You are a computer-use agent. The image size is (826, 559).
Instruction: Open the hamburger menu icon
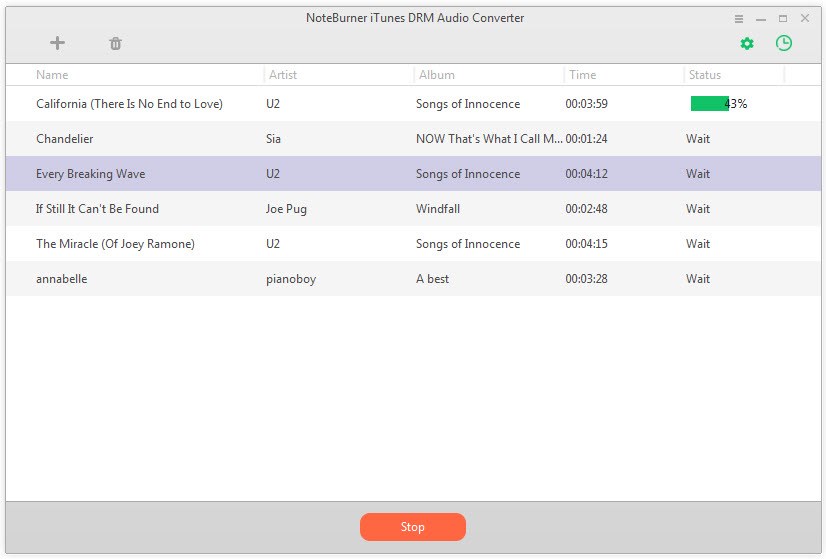(739, 18)
